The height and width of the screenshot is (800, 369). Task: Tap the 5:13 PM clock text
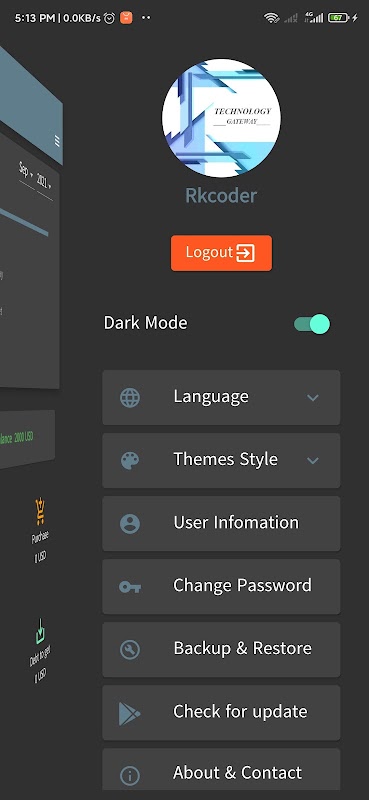tap(35, 18)
